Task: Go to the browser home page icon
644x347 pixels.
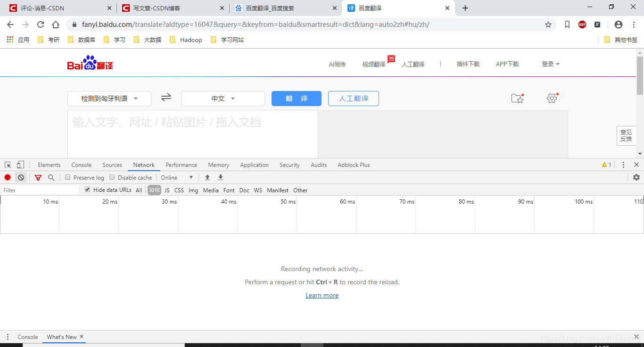Action: (56, 25)
